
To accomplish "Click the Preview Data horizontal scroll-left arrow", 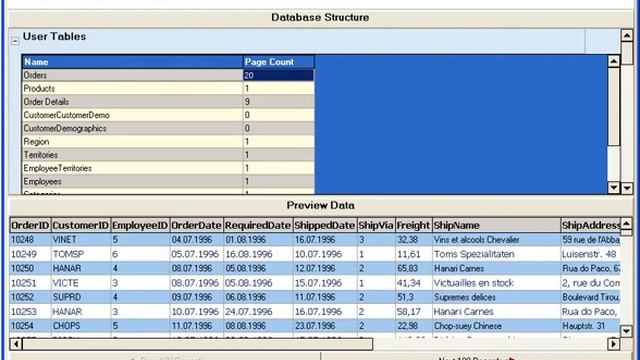I will 16,344.
